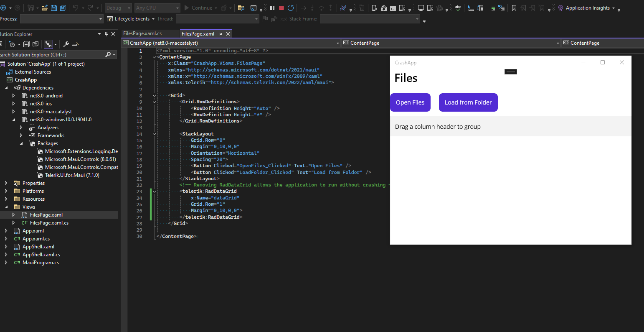This screenshot has height=332, width=644.
Task: Expand the Properties folder node
Action: [6, 183]
